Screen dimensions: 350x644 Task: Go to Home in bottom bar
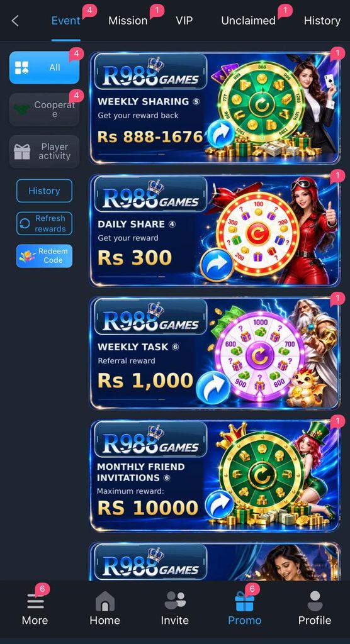105,601
